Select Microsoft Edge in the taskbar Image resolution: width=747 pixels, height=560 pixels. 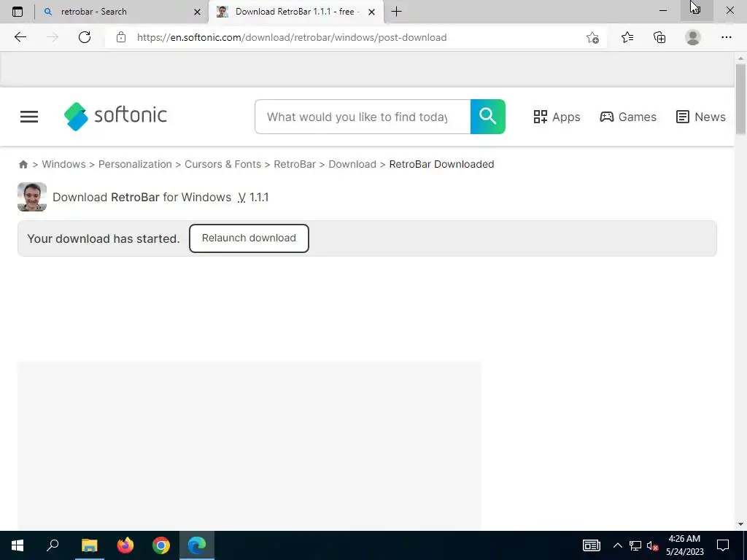197,545
